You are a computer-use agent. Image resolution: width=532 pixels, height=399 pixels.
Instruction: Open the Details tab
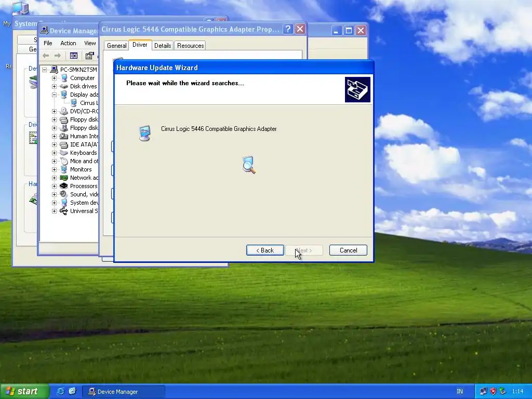coord(163,46)
